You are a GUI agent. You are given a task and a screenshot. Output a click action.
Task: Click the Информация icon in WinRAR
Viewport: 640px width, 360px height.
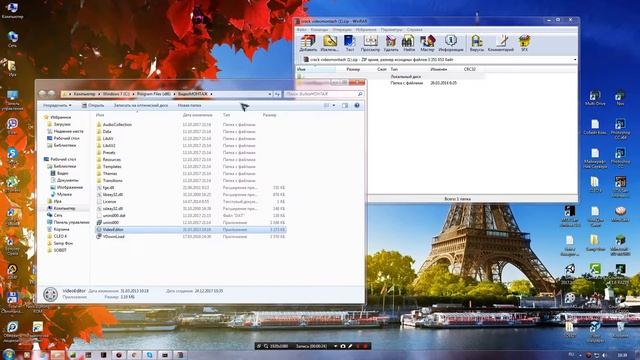point(451,43)
